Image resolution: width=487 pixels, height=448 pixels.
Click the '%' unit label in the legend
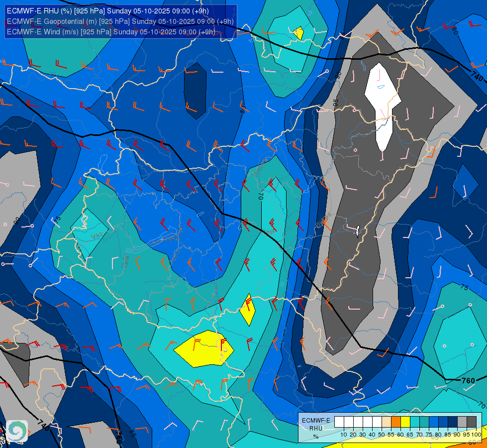tap(316, 436)
